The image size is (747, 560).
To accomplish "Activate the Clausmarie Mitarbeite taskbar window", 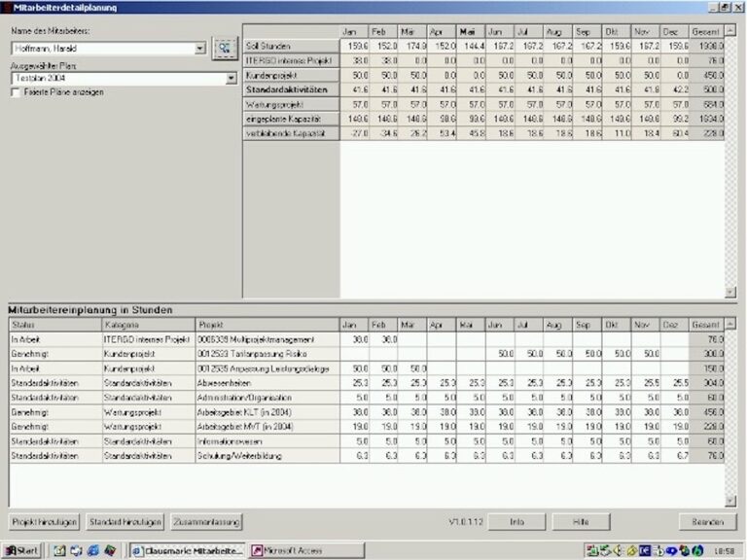I will pyautogui.click(x=187, y=550).
